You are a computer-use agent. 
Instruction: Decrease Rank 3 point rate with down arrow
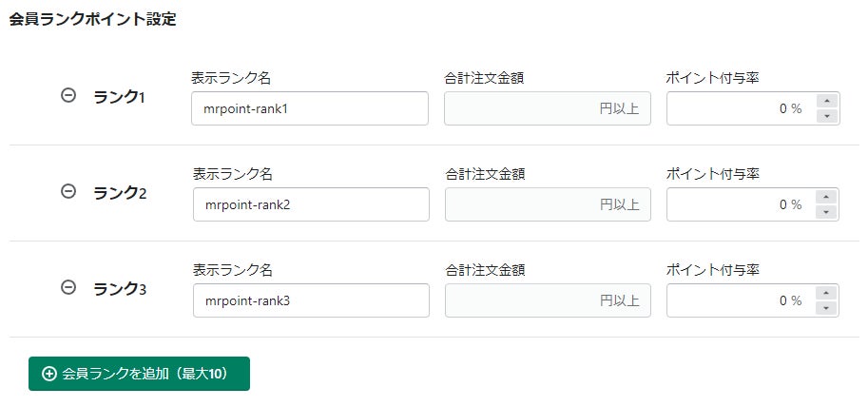pos(827,308)
